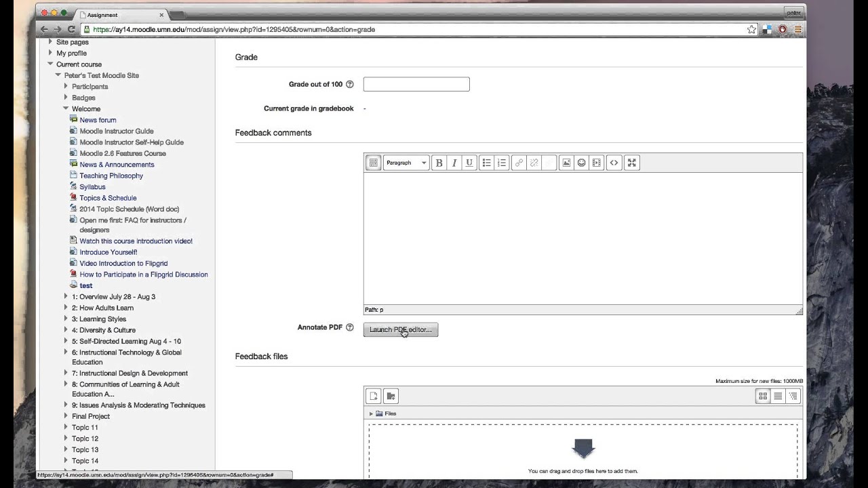This screenshot has height=488, width=868.
Task: Select the Assignment browser tab
Action: (x=121, y=14)
